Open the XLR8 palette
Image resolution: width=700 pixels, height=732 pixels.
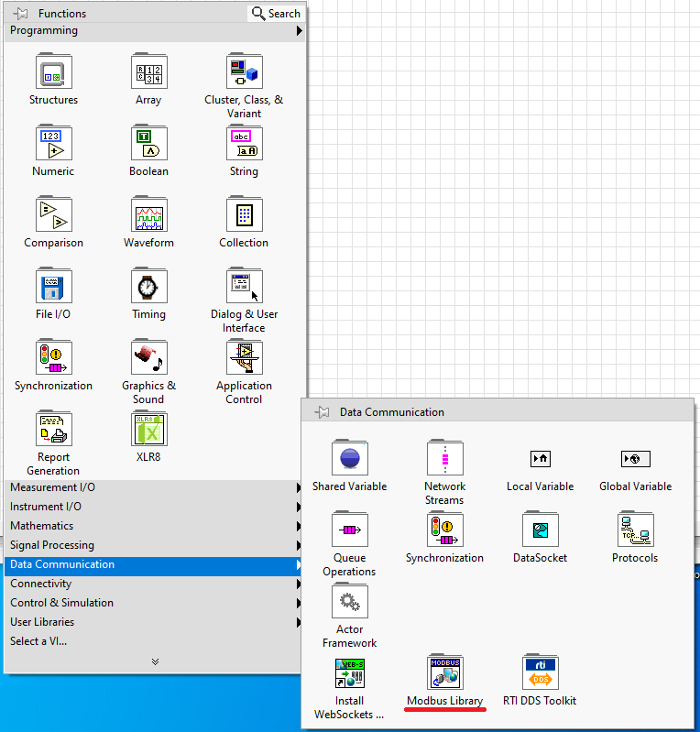(149, 429)
